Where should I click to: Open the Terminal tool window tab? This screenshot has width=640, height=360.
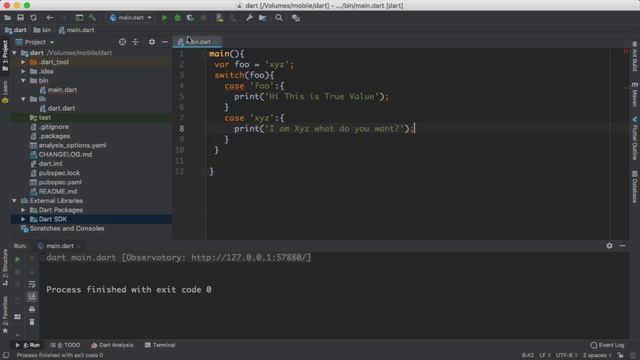click(x=160, y=345)
